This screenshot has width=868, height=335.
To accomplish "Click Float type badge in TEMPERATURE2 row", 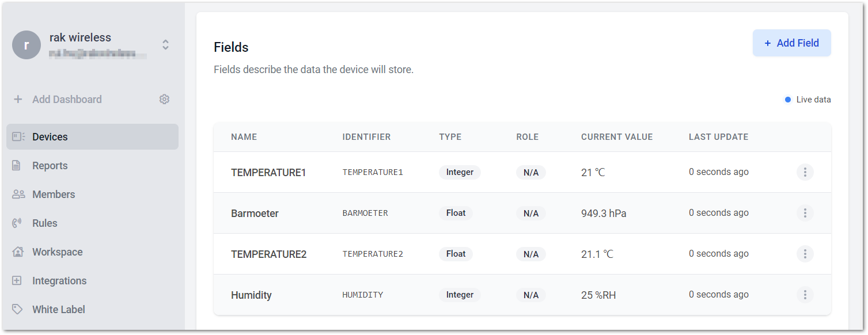I will (456, 254).
